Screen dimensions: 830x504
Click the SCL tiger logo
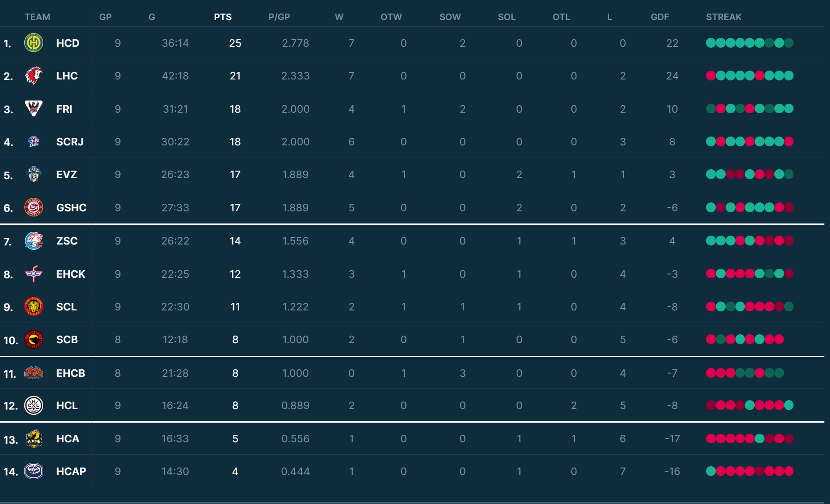(x=34, y=307)
